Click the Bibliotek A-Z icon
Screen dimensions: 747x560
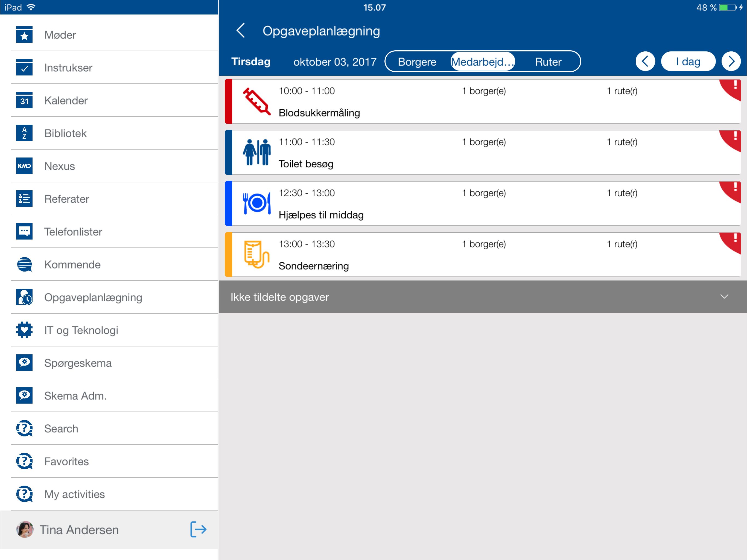[24, 133]
